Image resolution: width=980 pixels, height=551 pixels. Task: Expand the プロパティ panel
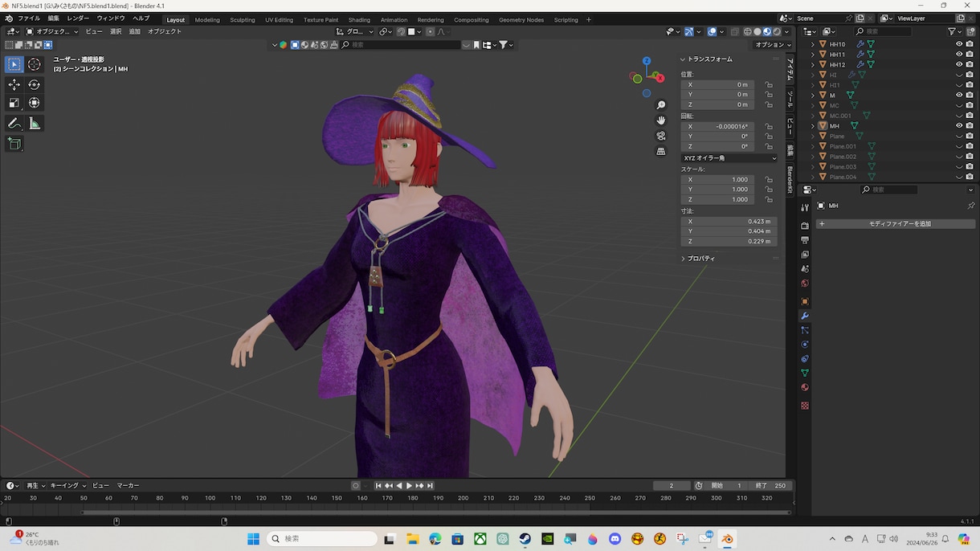coord(683,259)
